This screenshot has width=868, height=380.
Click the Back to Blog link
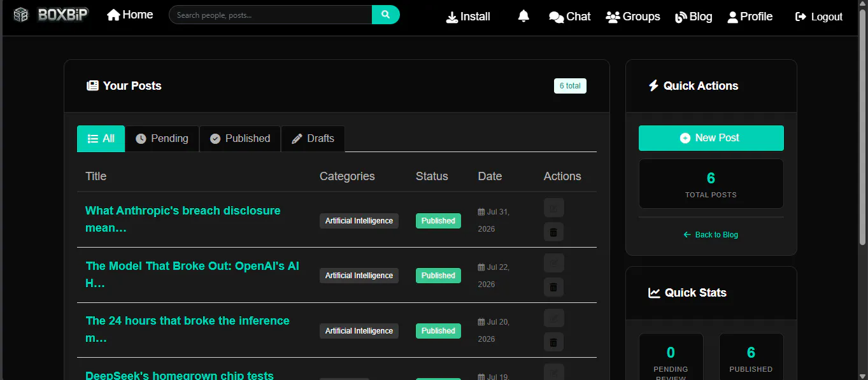pyautogui.click(x=711, y=235)
